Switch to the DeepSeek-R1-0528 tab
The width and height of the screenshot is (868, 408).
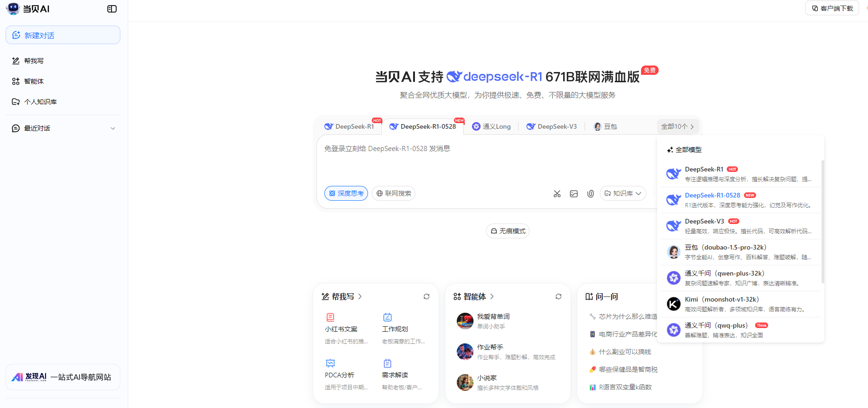click(x=423, y=126)
